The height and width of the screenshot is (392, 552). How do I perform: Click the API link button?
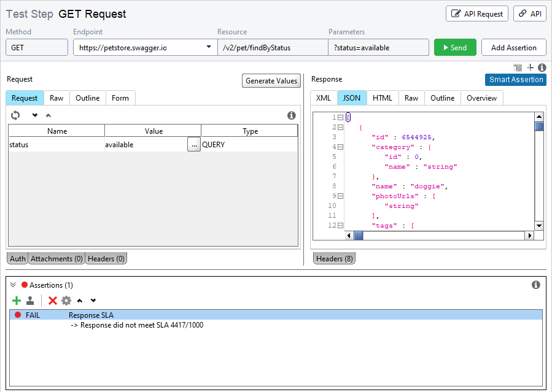click(530, 13)
